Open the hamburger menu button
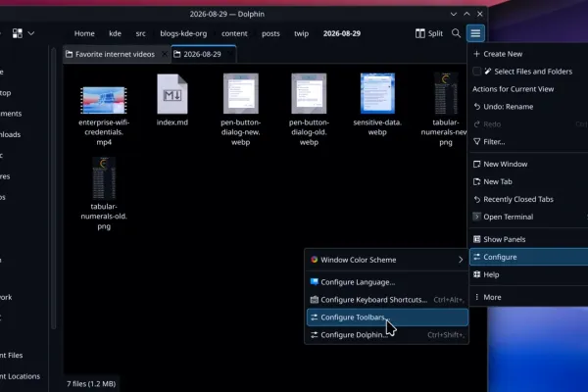Screen dimensions: 588x392 (x=475, y=33)
